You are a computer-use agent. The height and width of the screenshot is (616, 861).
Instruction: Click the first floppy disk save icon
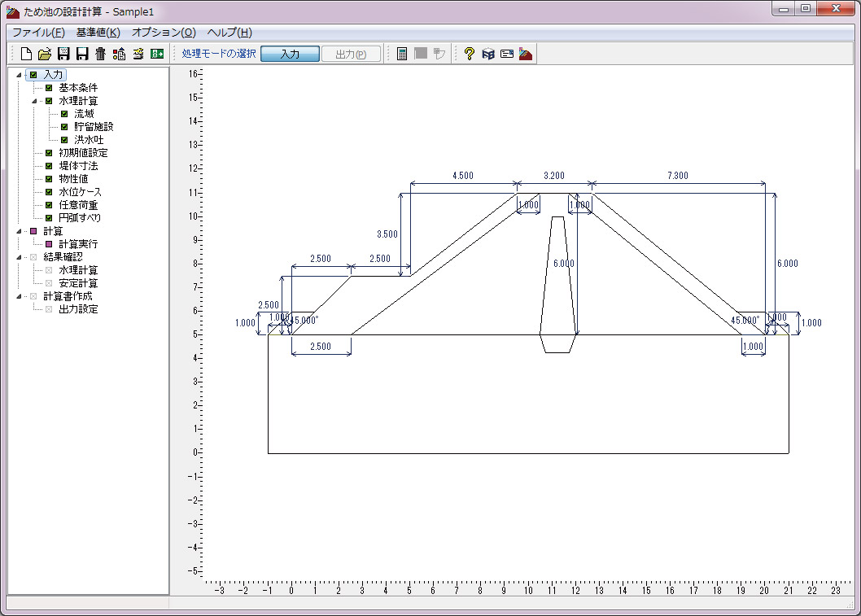click(x=63, y=54)
